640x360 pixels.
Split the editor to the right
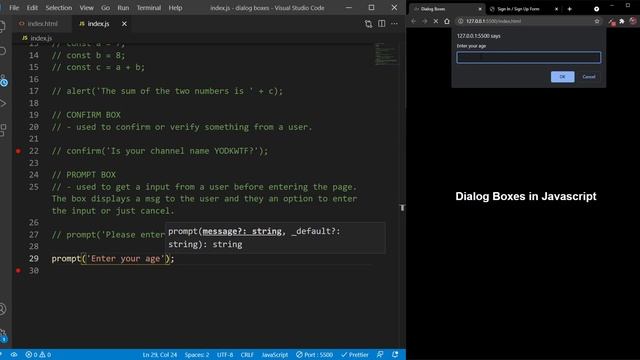click(x=381, y=24)
